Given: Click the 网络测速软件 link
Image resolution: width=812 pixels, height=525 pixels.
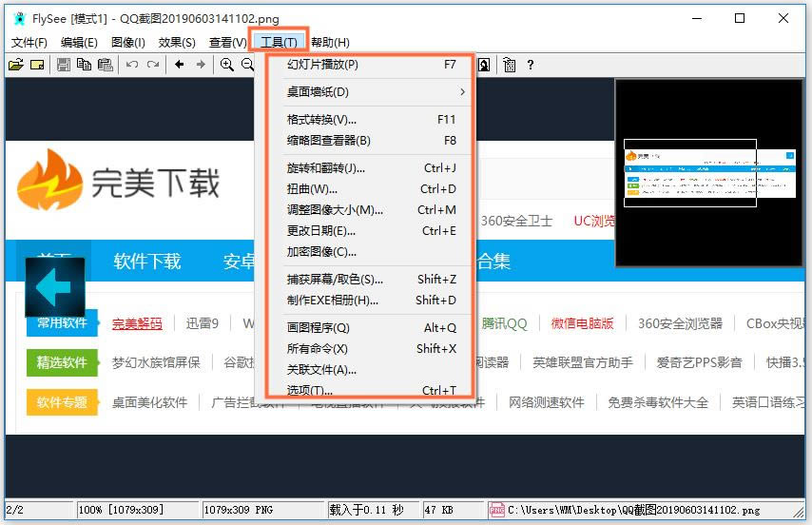Looking at the screenshot, I should (547, 402).
